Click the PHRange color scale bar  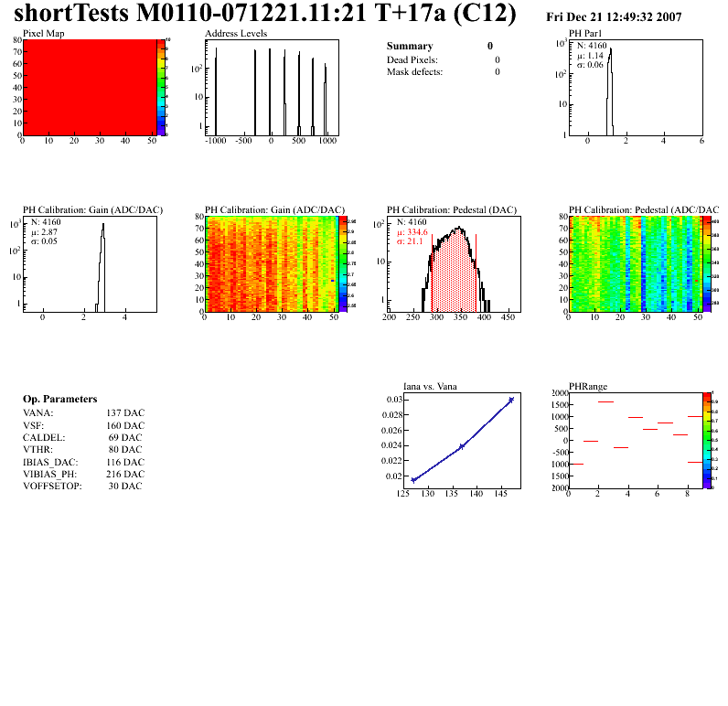(x=707, y=441)
